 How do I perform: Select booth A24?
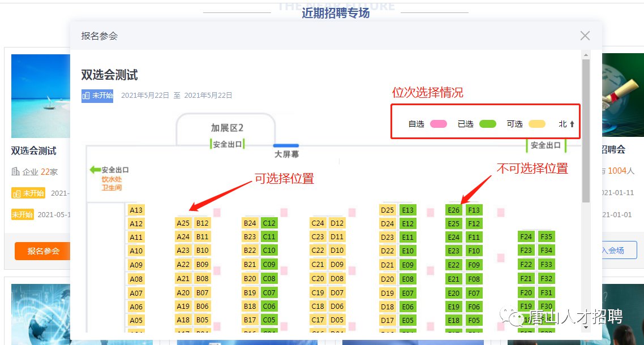(x=183, y=236)
